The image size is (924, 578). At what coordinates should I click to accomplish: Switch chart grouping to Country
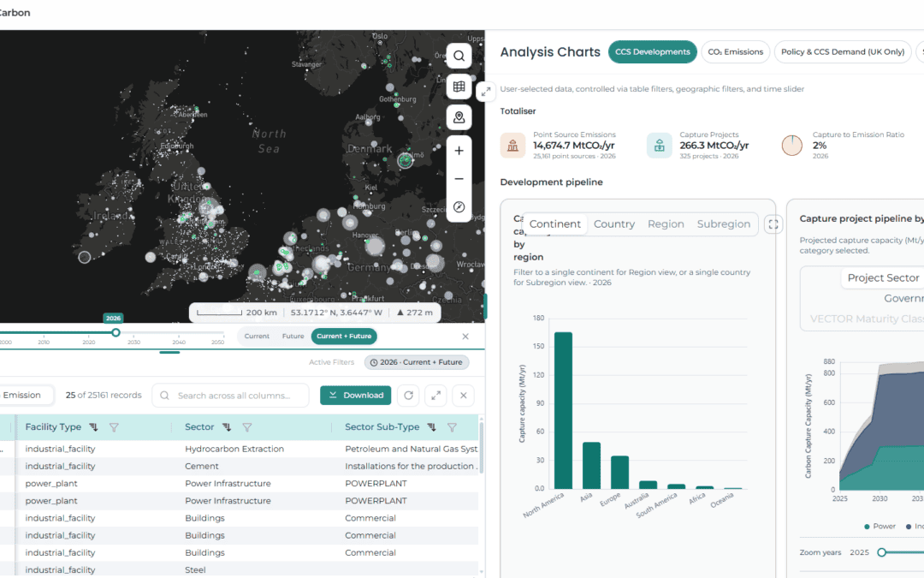point(614,224)
